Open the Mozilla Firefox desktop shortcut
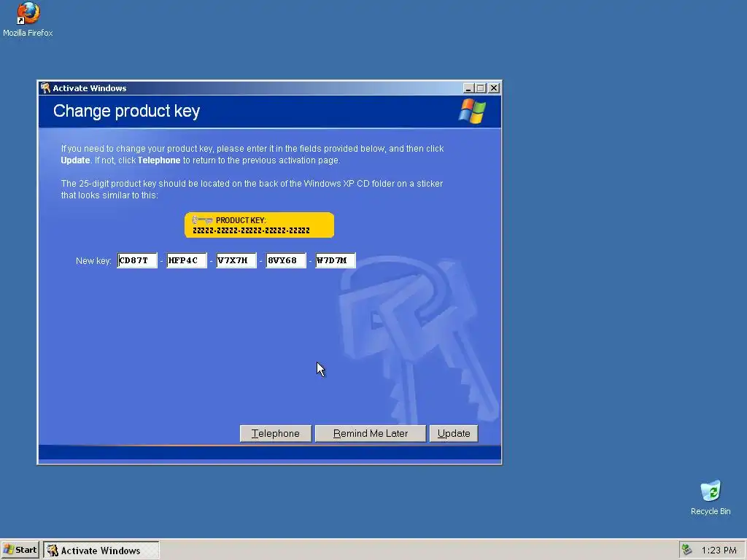 click(x=28, y=20)
